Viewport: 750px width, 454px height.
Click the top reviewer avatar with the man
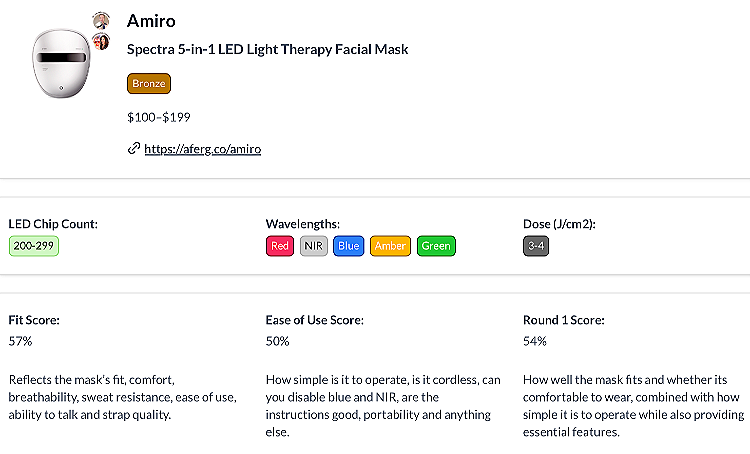click(101, 20)
